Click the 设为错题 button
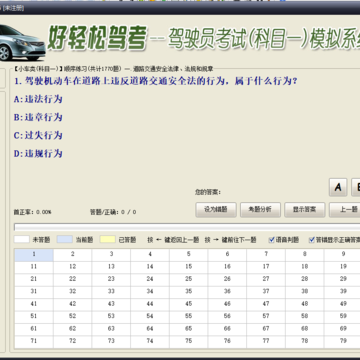 (216, 210)
